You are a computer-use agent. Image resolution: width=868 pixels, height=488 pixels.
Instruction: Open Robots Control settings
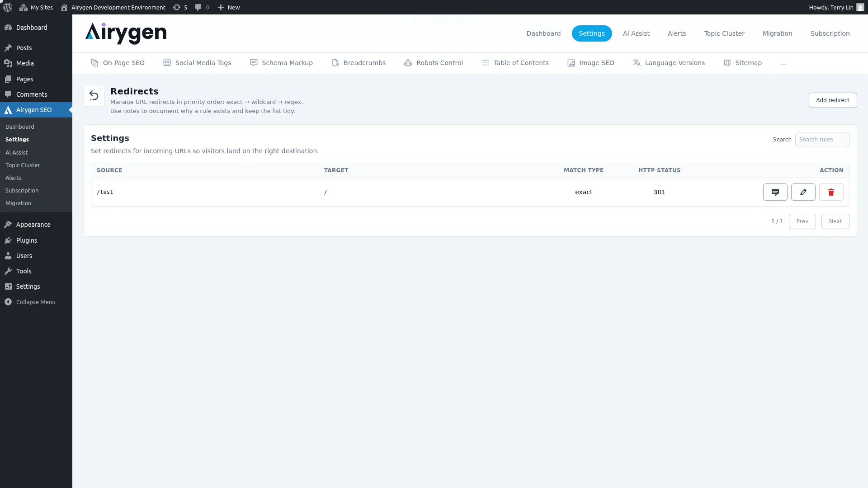(x=434, y=63)
